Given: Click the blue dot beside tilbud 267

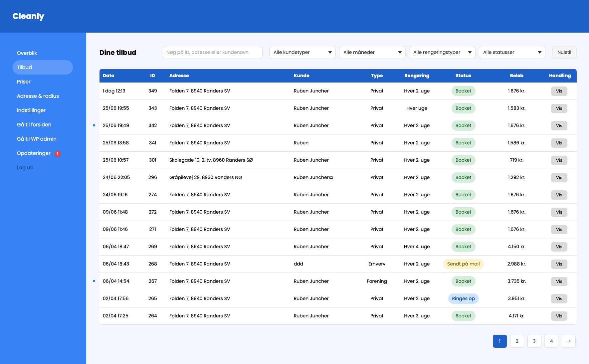Looking at the screenshot, I should point(94,281).
